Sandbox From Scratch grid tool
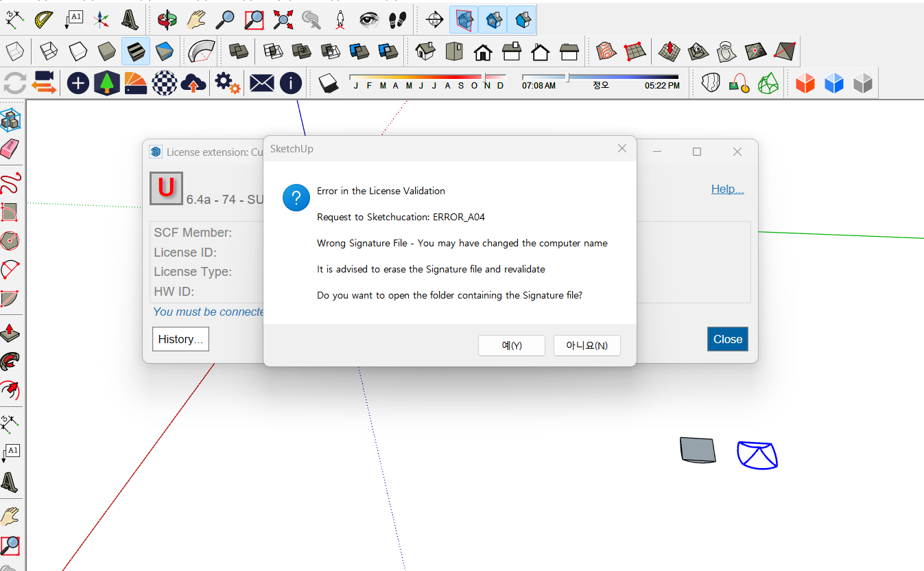The image size is (924, 571). click(x=635, y=51)
